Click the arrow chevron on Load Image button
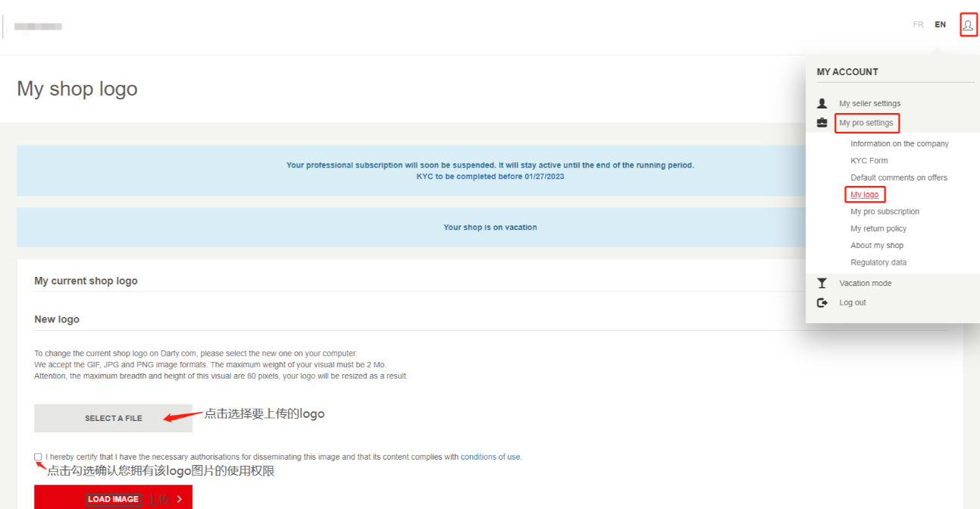 coord(180,499)
